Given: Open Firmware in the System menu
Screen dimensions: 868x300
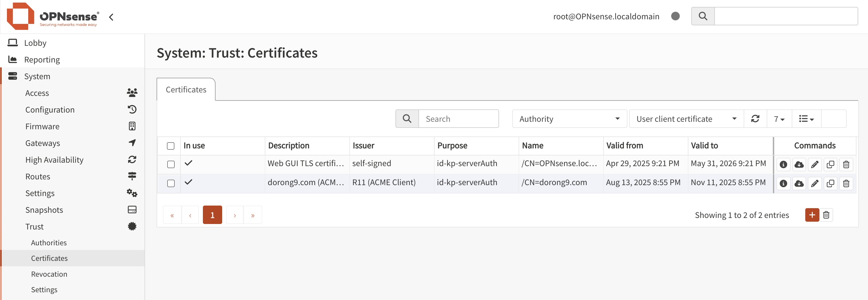Looking at the screenshot, I should click(x=43, y=126).
